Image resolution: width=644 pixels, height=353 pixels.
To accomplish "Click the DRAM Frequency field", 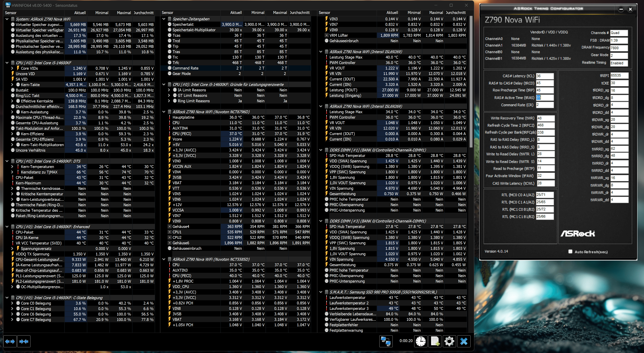I will pyautogui.click(x=619, y=48).
